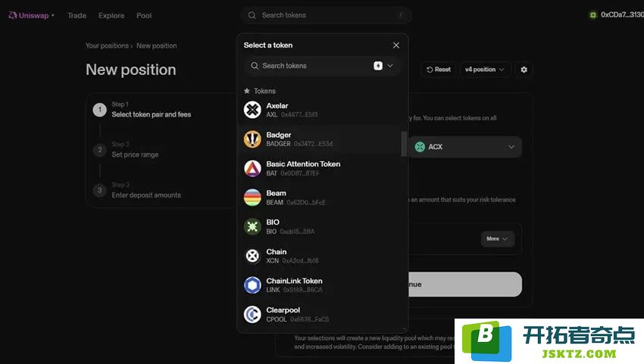Open the Explore menu
Viewport: 644px width, 364px height.
(x=111, y=16)
